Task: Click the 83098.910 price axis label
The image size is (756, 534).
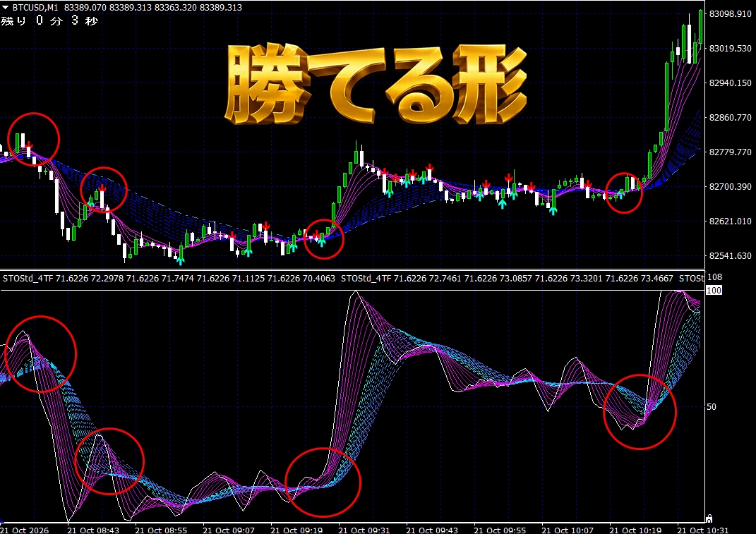Action: (x=730, y=13)
